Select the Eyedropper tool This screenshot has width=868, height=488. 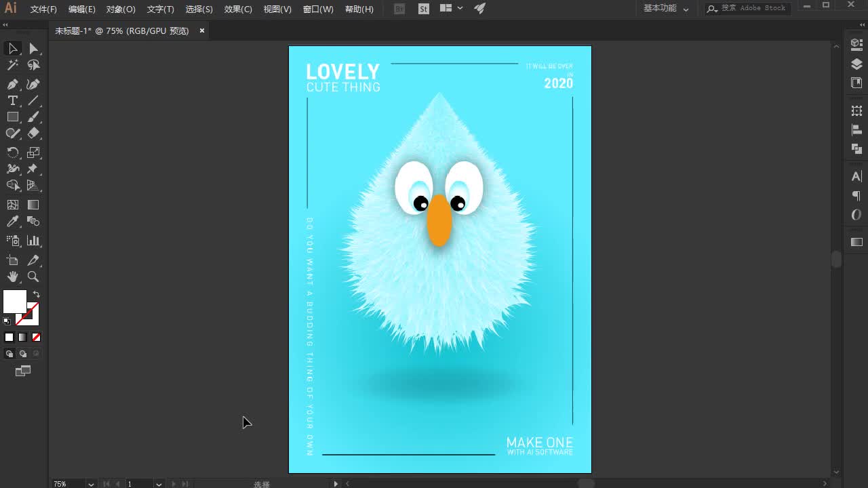point(13,222)
